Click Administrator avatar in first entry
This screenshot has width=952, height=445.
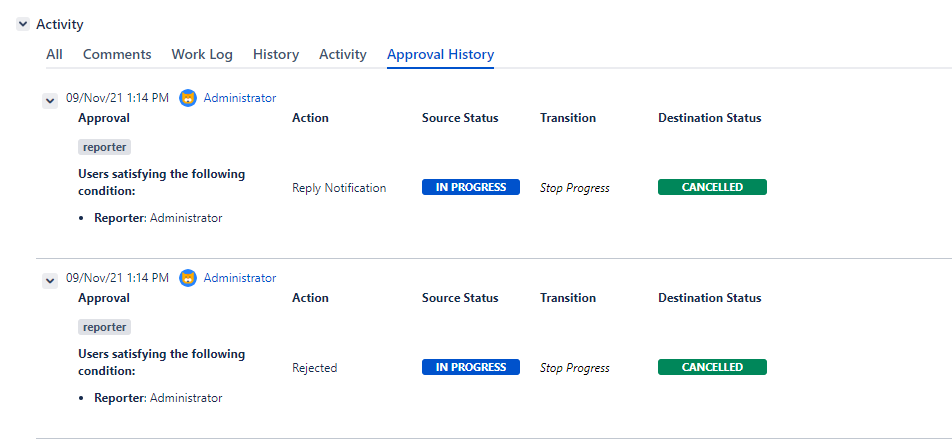(188, 98)
